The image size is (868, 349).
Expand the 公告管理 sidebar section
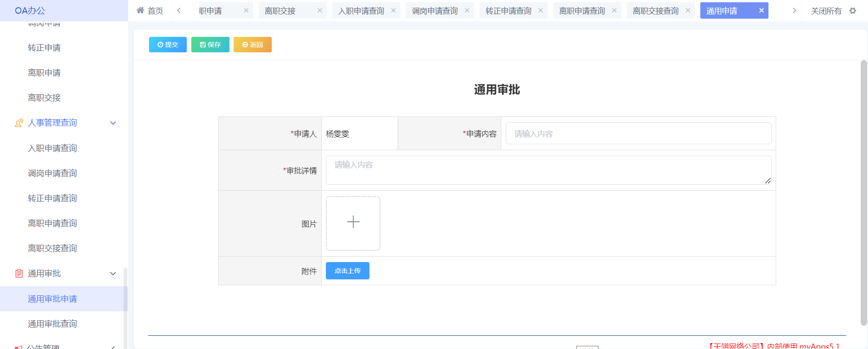113,347
